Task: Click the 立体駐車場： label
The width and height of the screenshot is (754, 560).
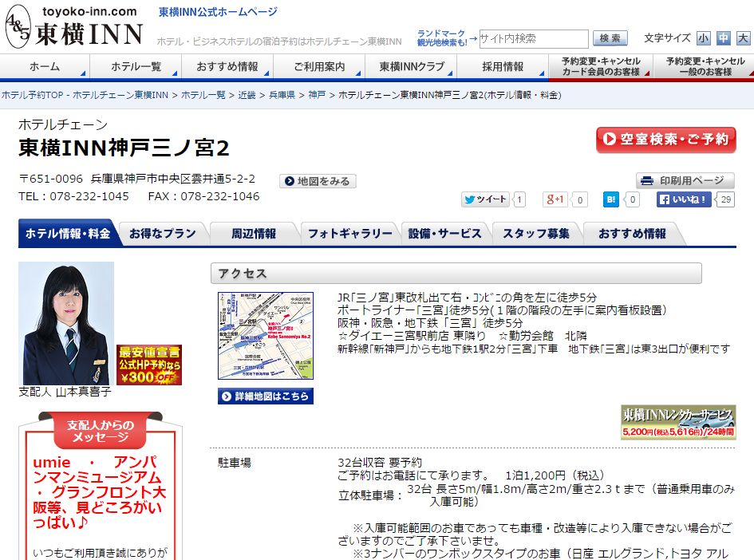Action: pos(370,495)
